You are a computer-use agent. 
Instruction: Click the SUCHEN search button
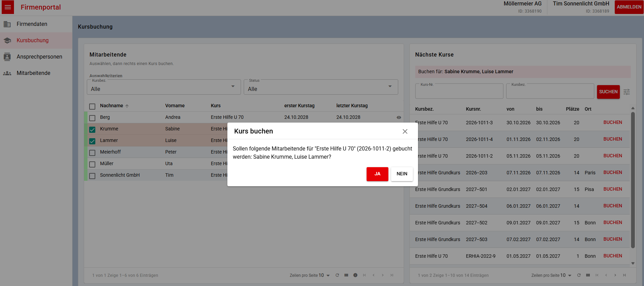tap(608, 92)
